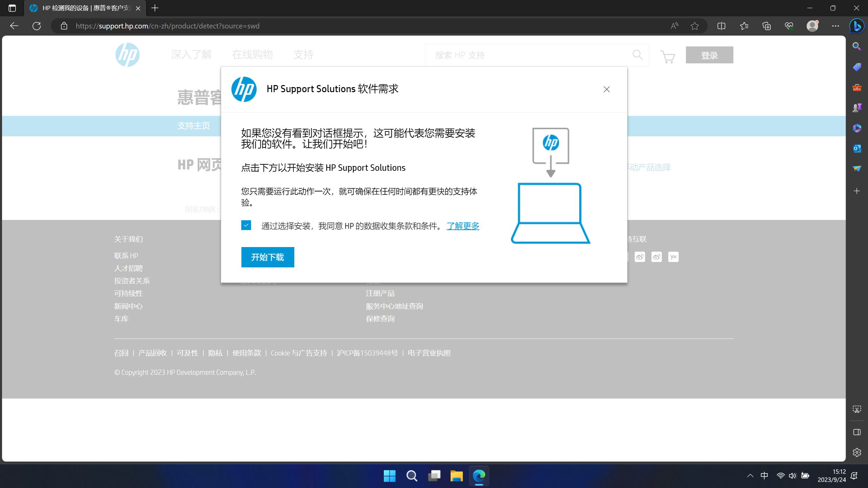Open the Collections icon in toolbar
This screenshot has width=868, height=488.
point(767,26)
